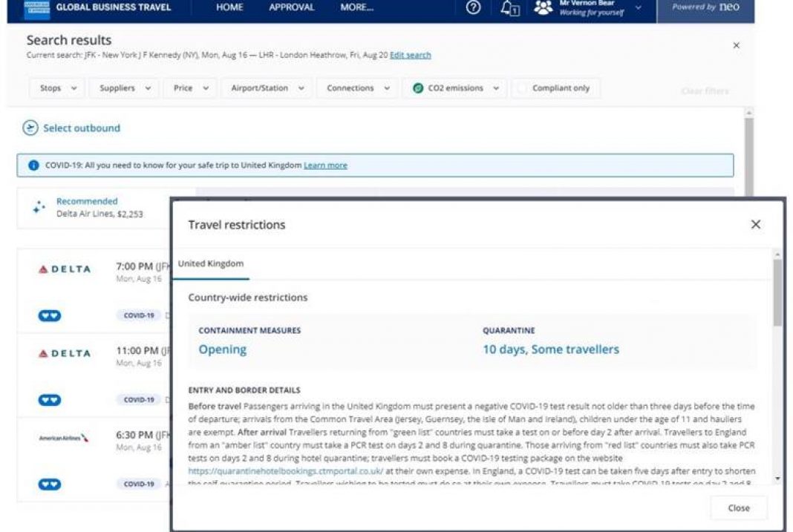Select the APPROVAL menu item

coord(291,7)
